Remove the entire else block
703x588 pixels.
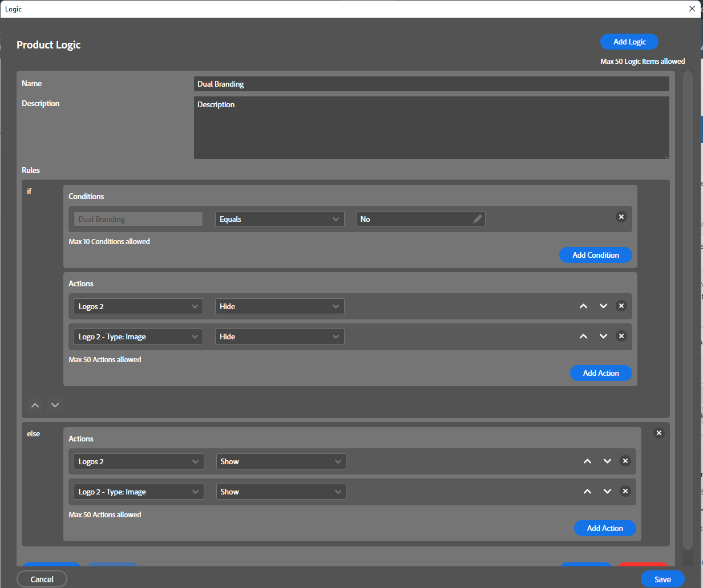(x=658, y=433)
